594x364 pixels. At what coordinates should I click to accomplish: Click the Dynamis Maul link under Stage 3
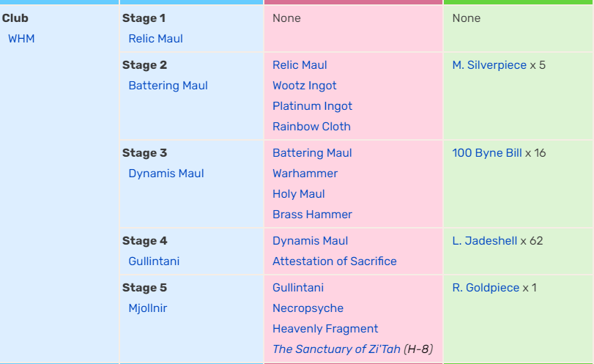tap(166, 174)
